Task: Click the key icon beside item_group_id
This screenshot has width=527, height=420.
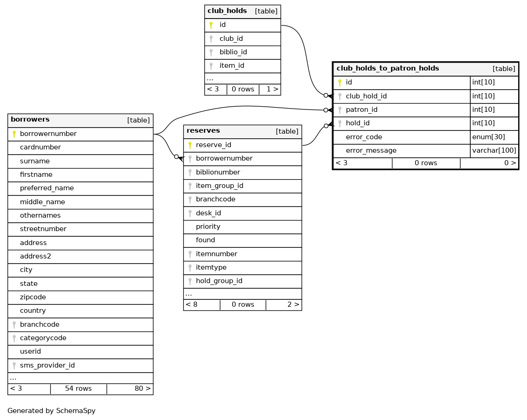Action: [190, 186]
